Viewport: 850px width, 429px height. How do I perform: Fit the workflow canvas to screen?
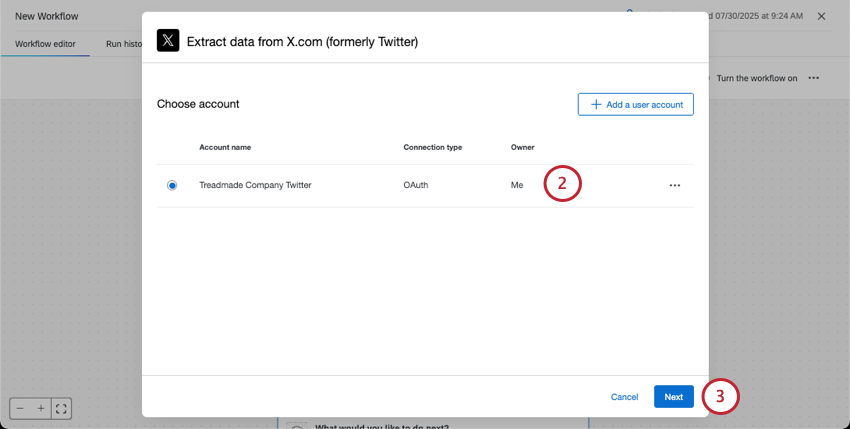(61, 408)
